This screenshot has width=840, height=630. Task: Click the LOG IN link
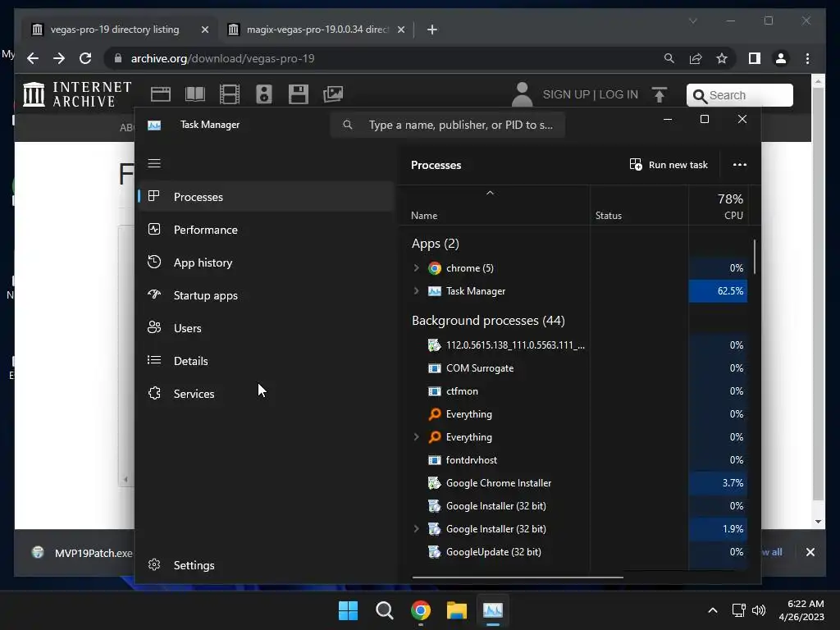click(619, 95)
